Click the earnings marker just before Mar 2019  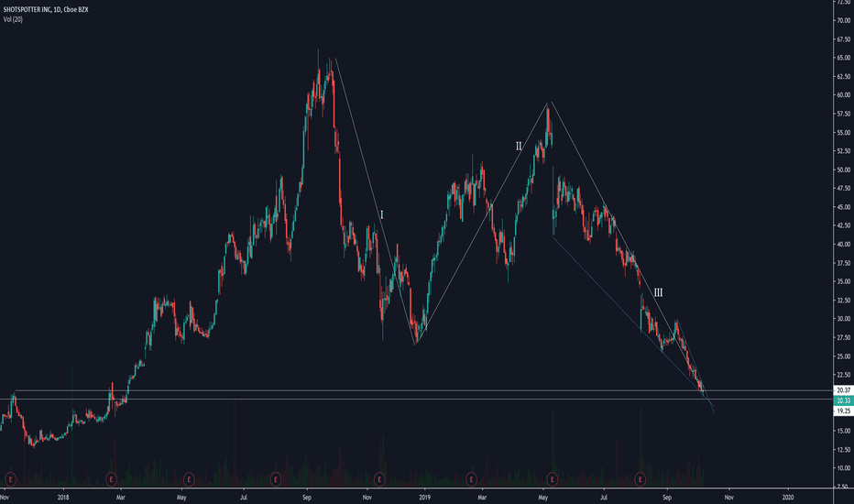471,479
